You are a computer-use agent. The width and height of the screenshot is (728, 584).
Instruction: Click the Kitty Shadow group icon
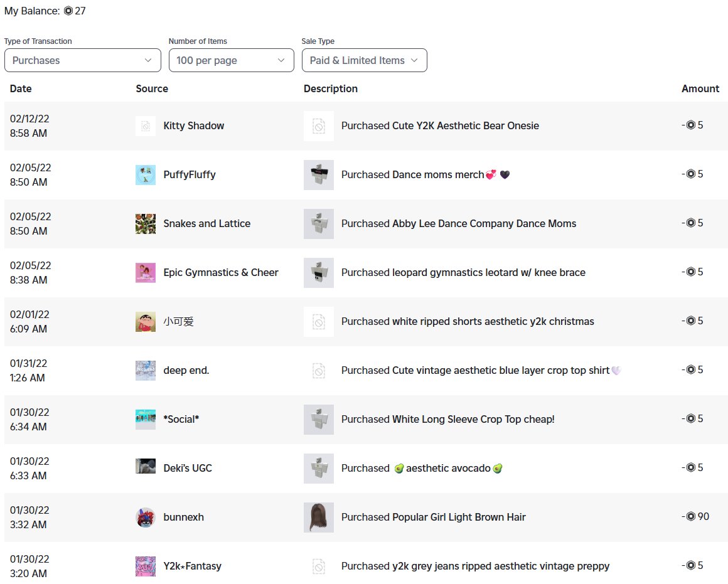tap(146, 126)
